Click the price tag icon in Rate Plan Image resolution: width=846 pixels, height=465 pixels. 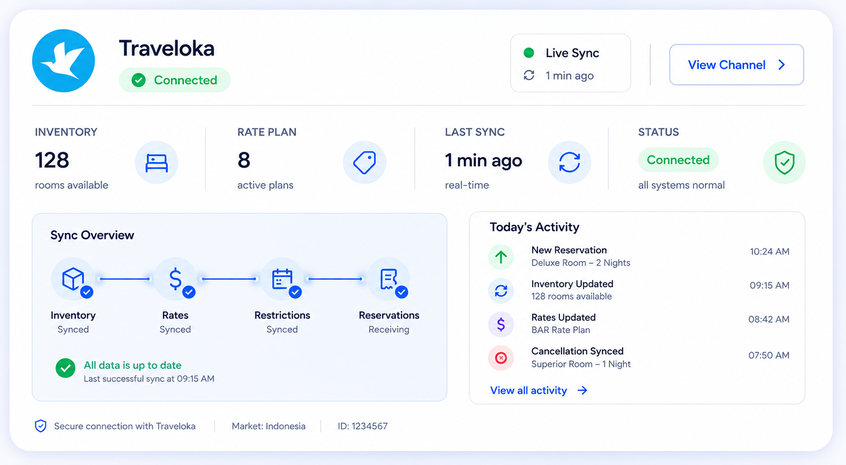click(364, 162)
